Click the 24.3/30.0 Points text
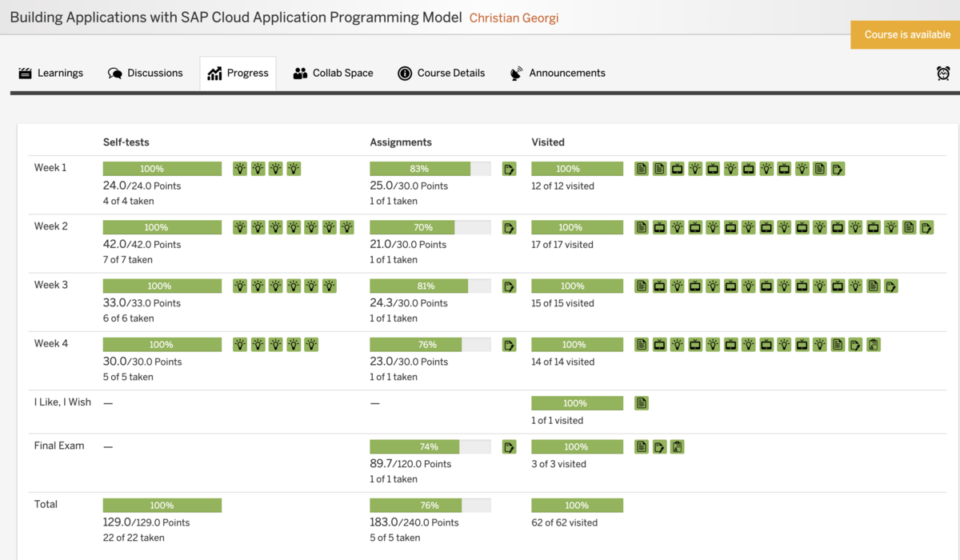 tap(410, 303)
